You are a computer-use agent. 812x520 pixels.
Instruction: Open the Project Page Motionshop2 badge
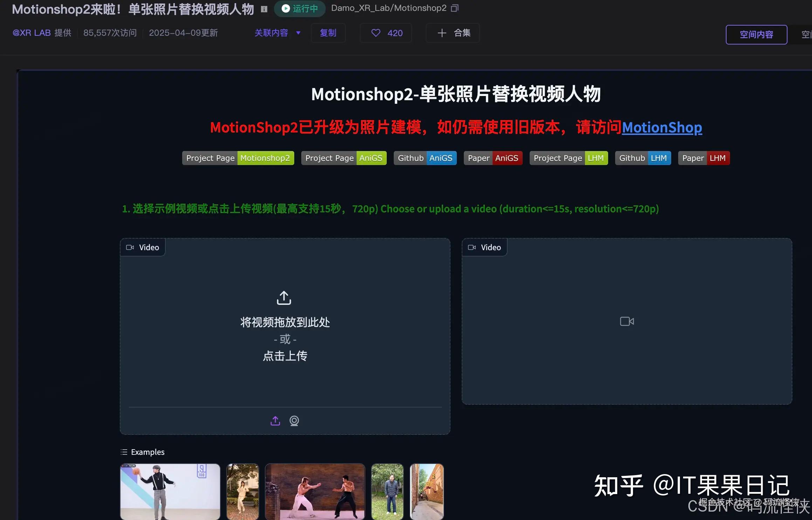pos(238,158)
